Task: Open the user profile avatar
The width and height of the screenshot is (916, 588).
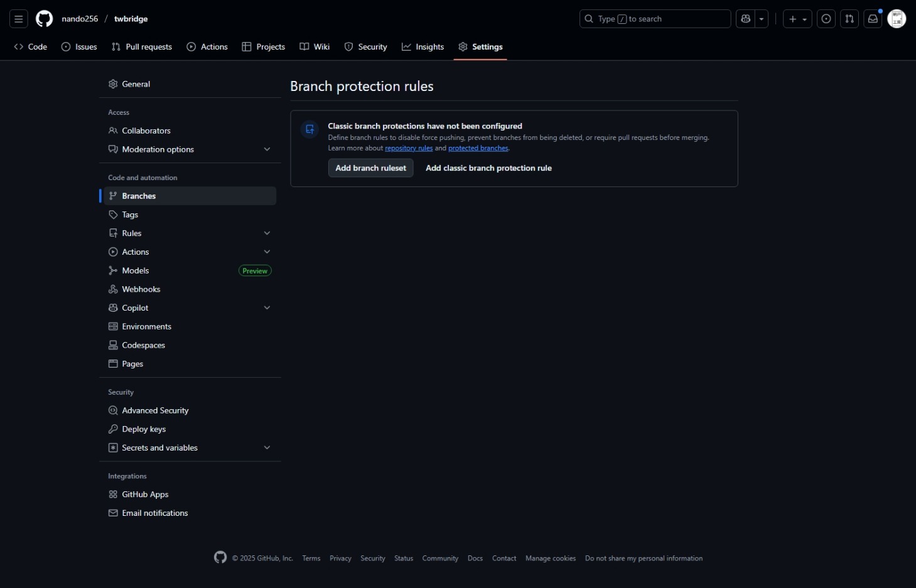Action: point(897,19)
